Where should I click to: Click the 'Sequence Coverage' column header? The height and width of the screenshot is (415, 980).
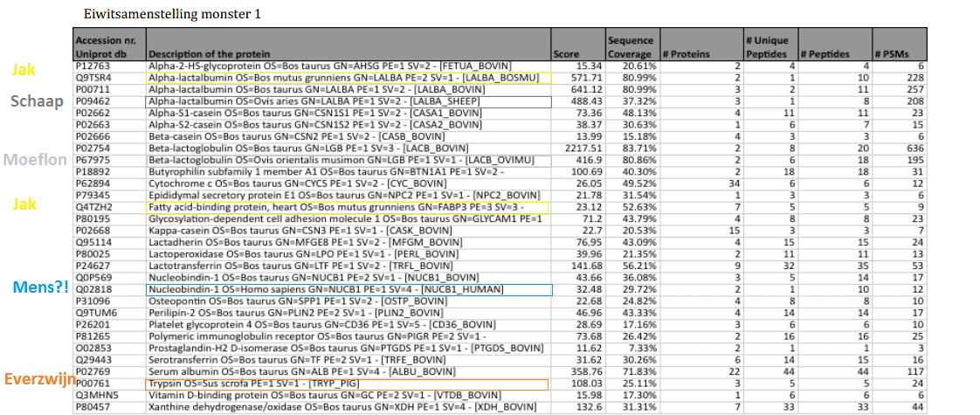pos(631,47)
